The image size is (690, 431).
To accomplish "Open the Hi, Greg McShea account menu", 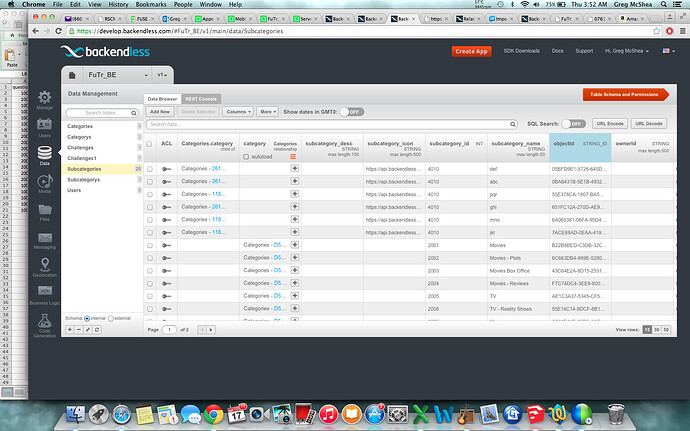I will [x=627, y=51].
